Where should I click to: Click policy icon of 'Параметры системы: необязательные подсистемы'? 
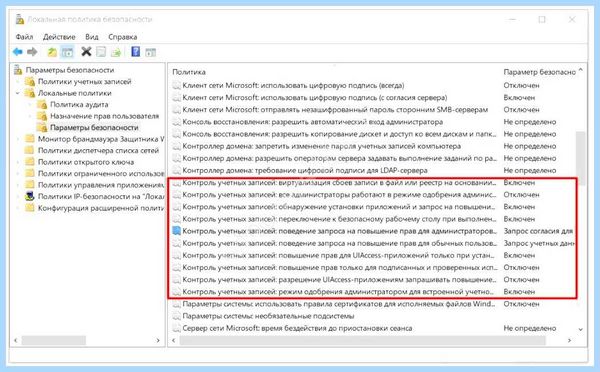point(176,316)
